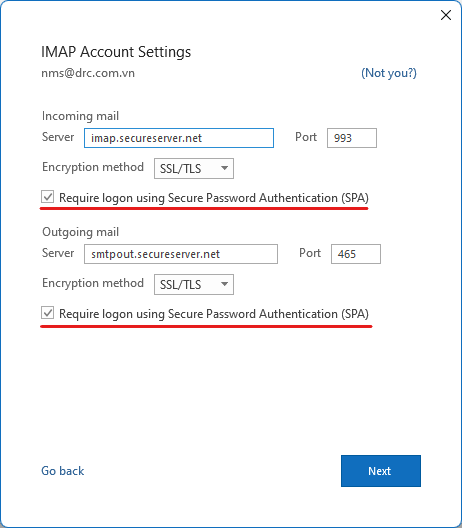The width and height of the screenshot is (462, 528).
Task: Click the blue Next button
Action: [x=381, y=471]
